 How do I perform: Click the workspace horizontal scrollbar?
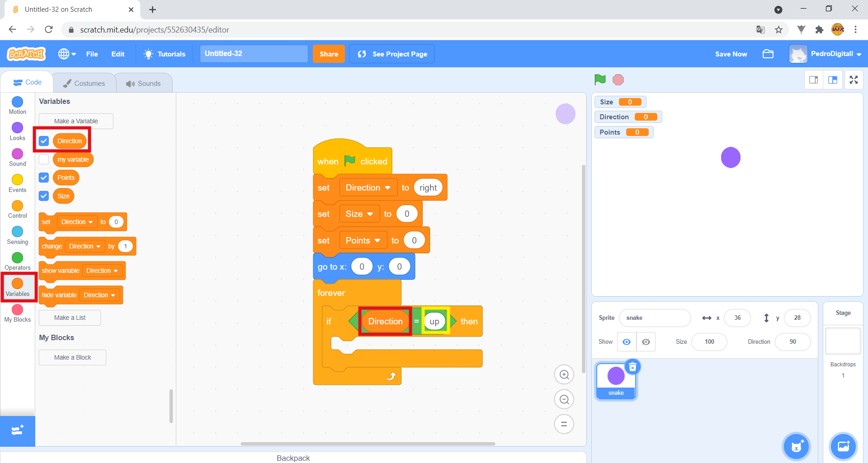click(368, 444)
